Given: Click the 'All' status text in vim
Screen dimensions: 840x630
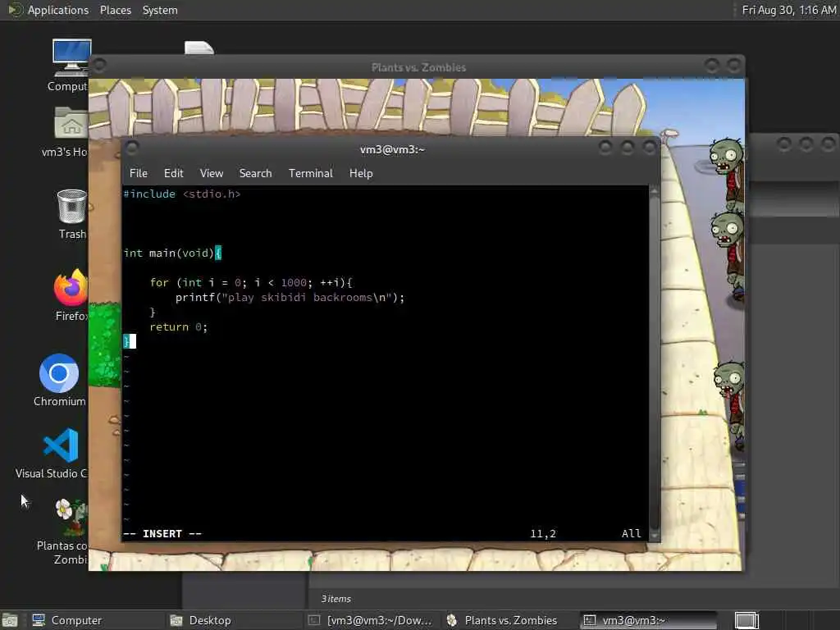Looking at the screenshot, I should point(631,533).
